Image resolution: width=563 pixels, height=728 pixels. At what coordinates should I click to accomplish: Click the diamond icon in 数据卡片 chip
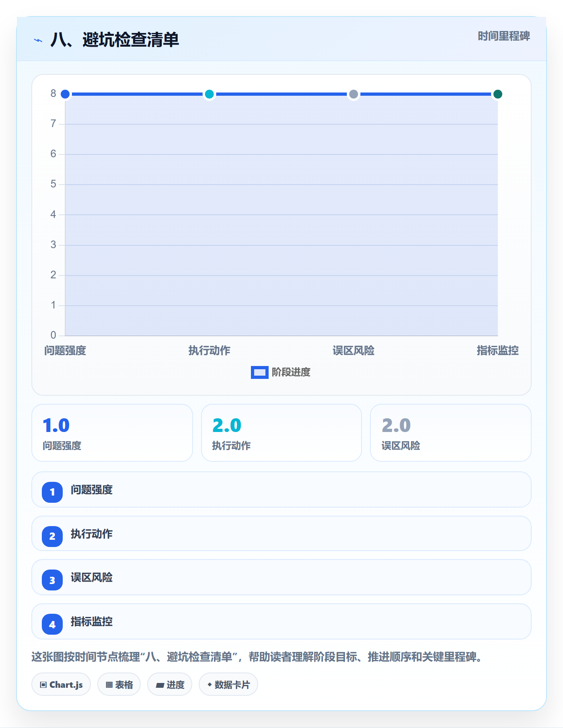click(x=210, y=684)
